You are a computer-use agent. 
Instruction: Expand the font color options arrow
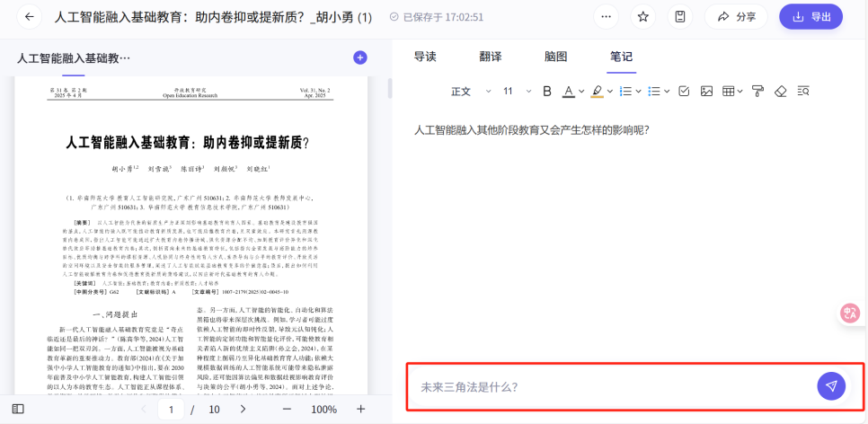click(581, 92)
